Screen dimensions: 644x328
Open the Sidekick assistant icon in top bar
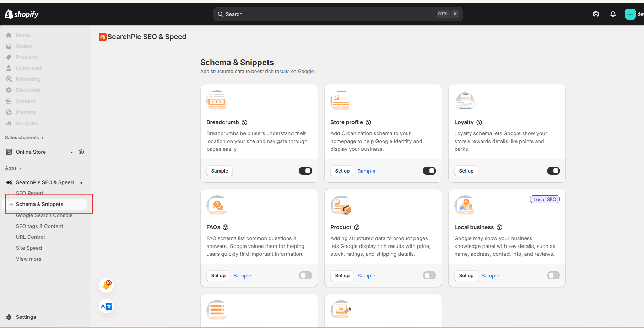coord(596,14)
